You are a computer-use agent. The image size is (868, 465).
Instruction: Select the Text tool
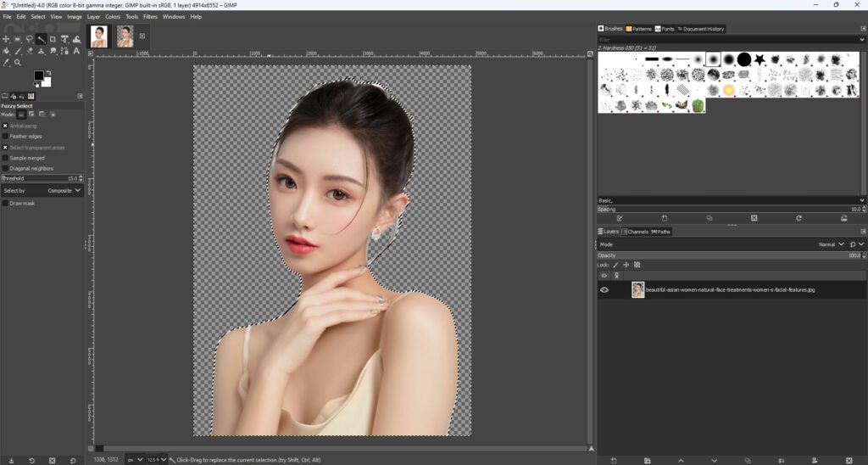76,51
